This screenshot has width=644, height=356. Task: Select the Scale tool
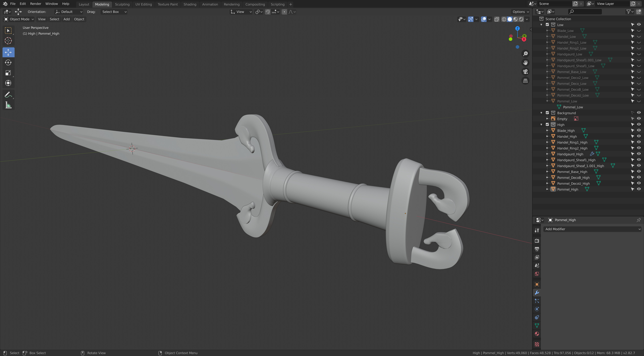[x=8, y=73]
